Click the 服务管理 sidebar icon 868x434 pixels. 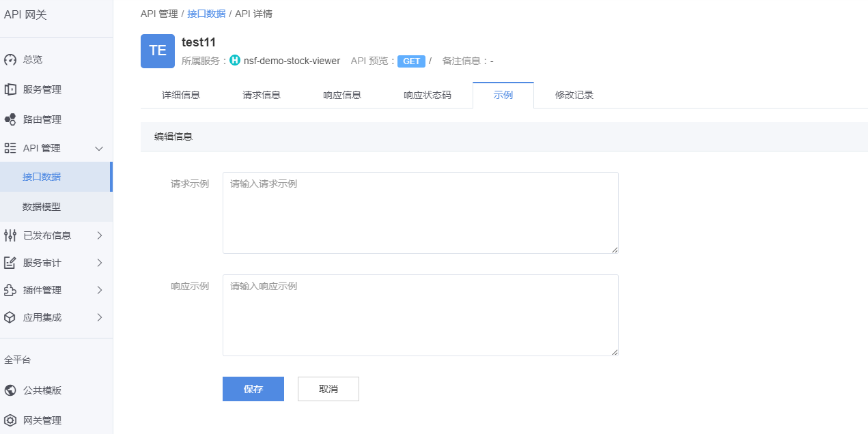pyautogui.click(x=10, y=89)
